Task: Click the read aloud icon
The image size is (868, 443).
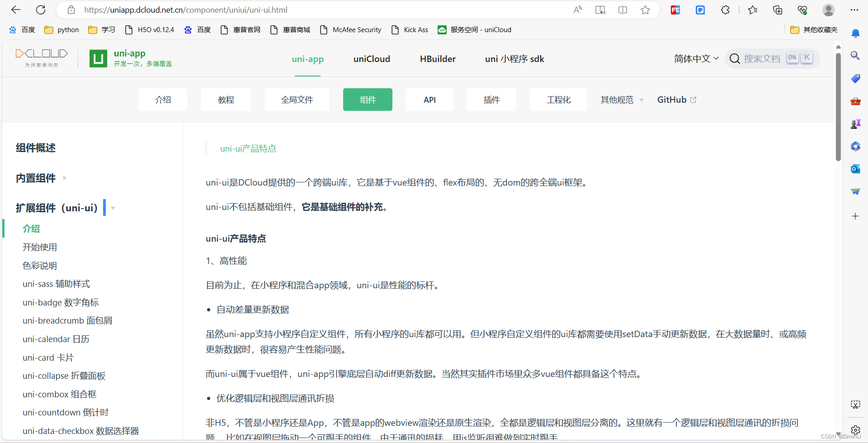Action: click(577, 10)
